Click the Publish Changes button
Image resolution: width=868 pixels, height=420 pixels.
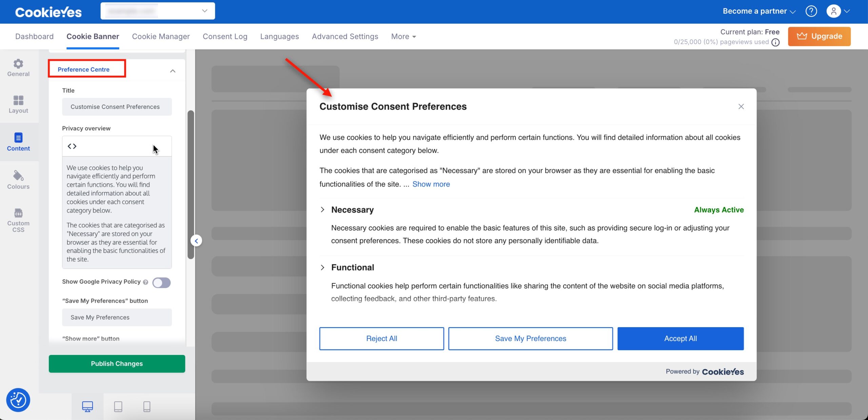[117, 363]
